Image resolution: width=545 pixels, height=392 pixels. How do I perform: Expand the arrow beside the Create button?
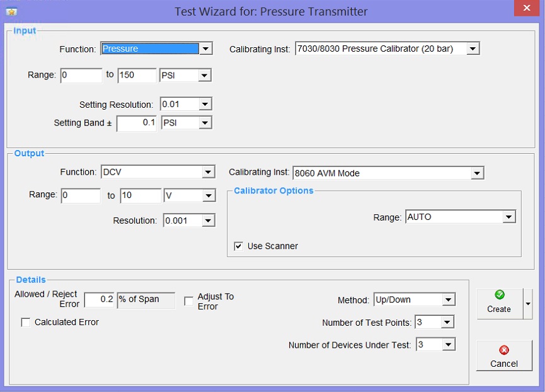(x=528, y=303)
